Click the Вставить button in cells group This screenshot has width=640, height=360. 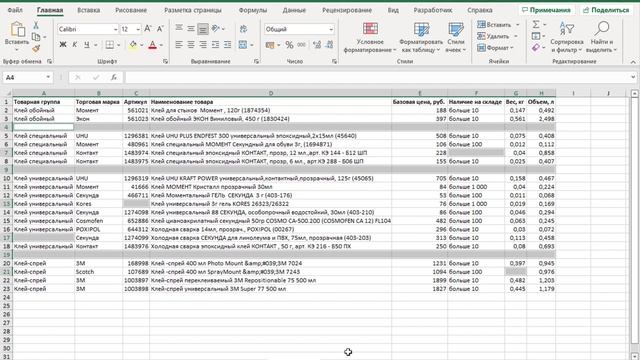point(498,24)
